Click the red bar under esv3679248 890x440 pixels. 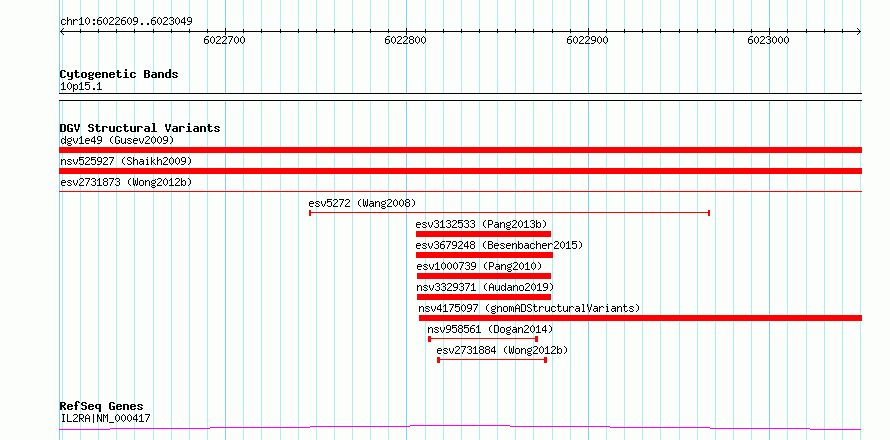484,255
